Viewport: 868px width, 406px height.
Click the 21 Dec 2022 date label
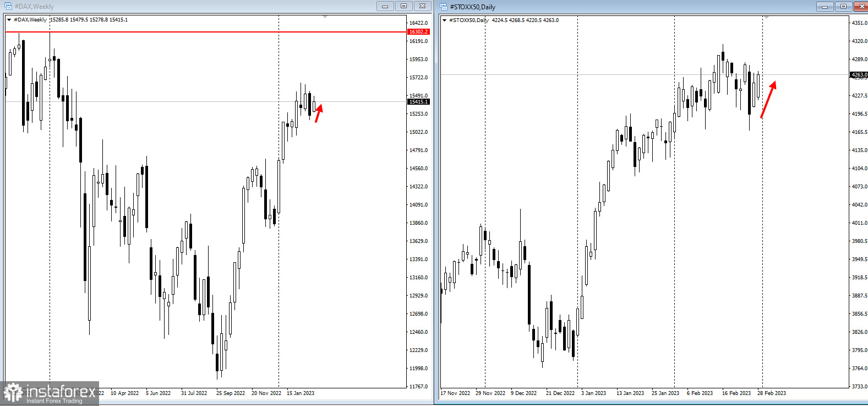560,393
